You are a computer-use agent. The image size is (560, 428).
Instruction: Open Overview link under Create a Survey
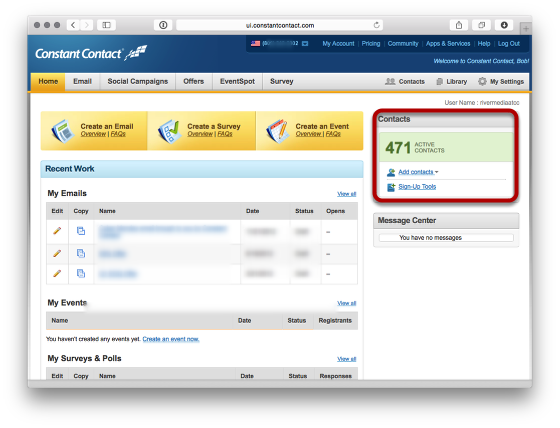(x=200, y=134)
